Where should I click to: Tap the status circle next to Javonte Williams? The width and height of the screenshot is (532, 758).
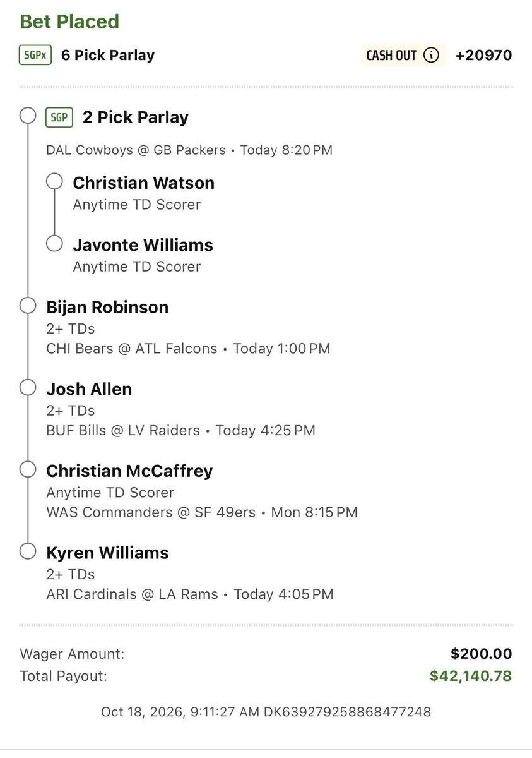[x=55, y=244]
